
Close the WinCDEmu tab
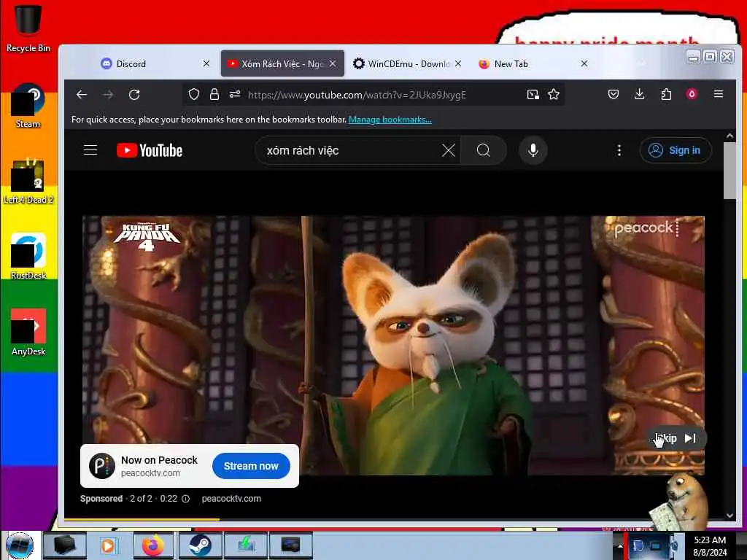tap(458, 63)
